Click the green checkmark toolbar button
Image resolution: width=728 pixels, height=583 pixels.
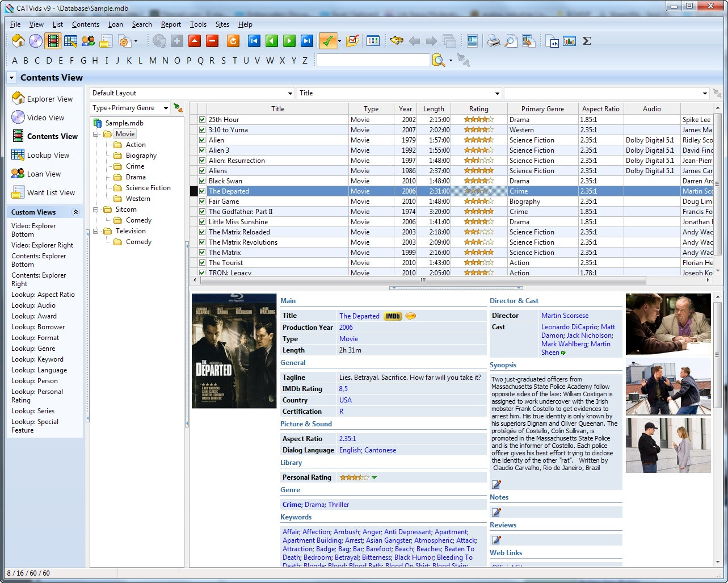[x=327, y=41]
